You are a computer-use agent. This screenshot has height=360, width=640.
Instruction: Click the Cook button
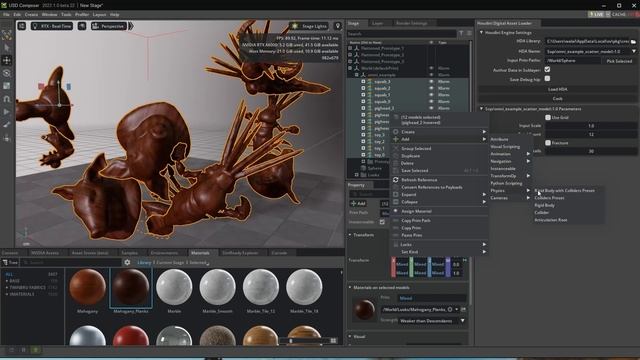[x=558, y=99]
